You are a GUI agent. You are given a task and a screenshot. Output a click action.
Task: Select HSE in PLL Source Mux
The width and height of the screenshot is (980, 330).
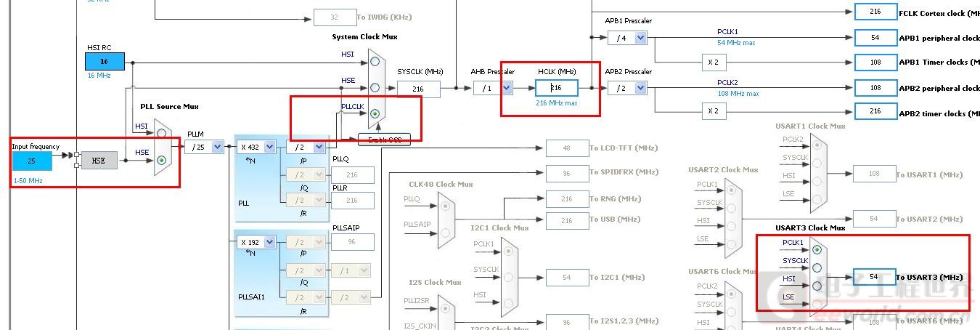pos(161,159)
